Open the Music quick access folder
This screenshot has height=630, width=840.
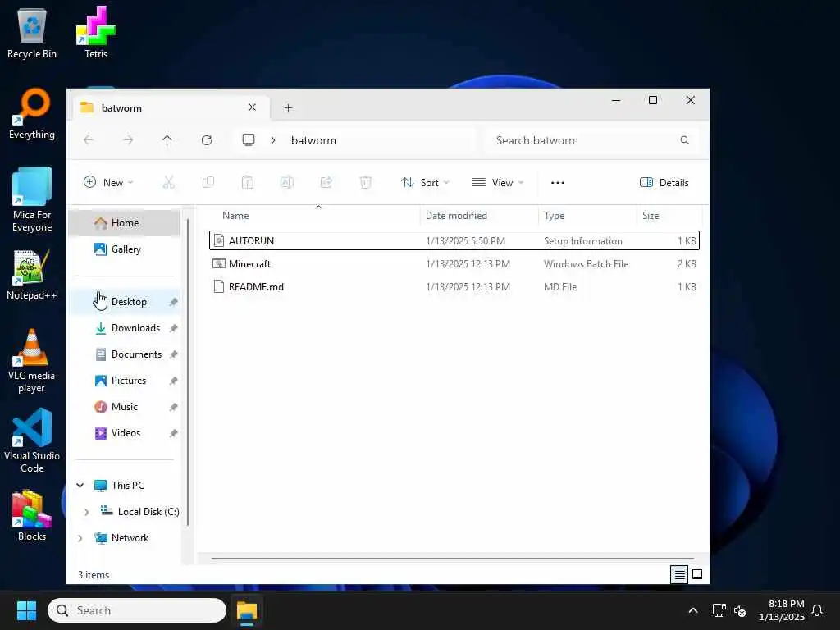(125, 407)
